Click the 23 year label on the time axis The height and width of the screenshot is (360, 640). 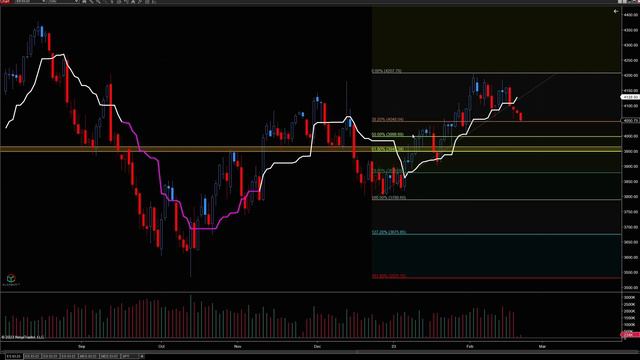click(x=393, y=347)
